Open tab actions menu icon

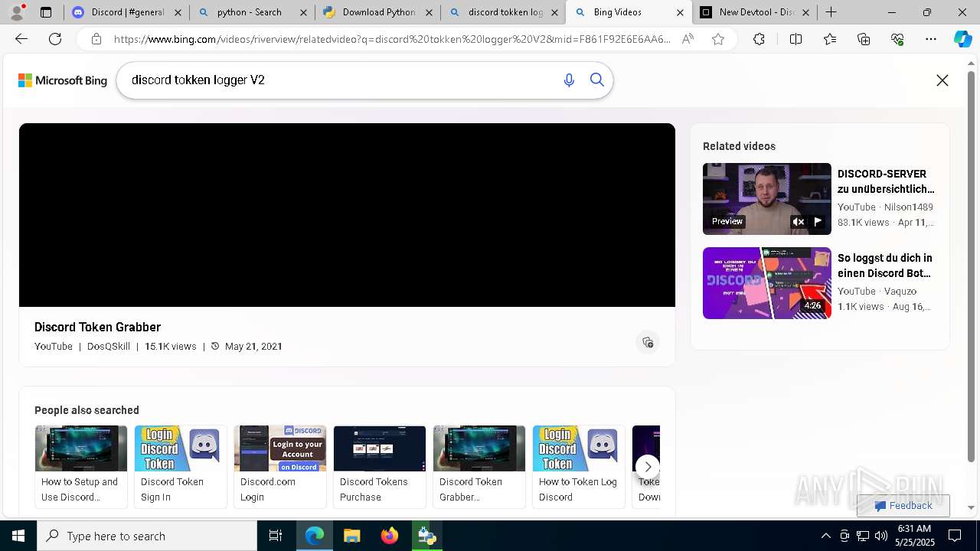46,12
